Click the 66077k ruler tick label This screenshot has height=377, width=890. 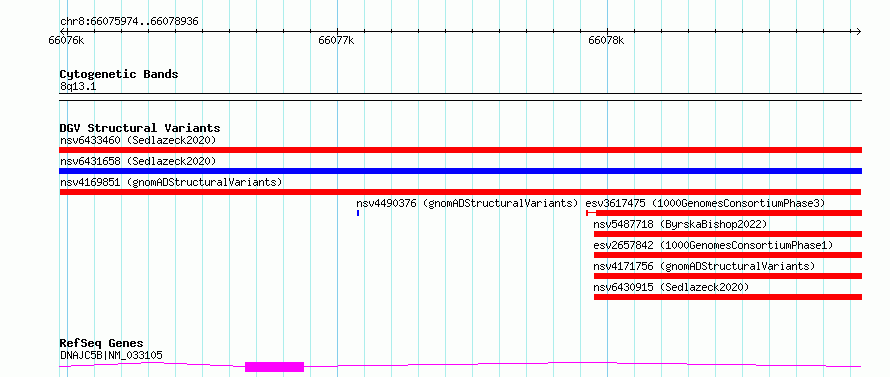point(337,40)
